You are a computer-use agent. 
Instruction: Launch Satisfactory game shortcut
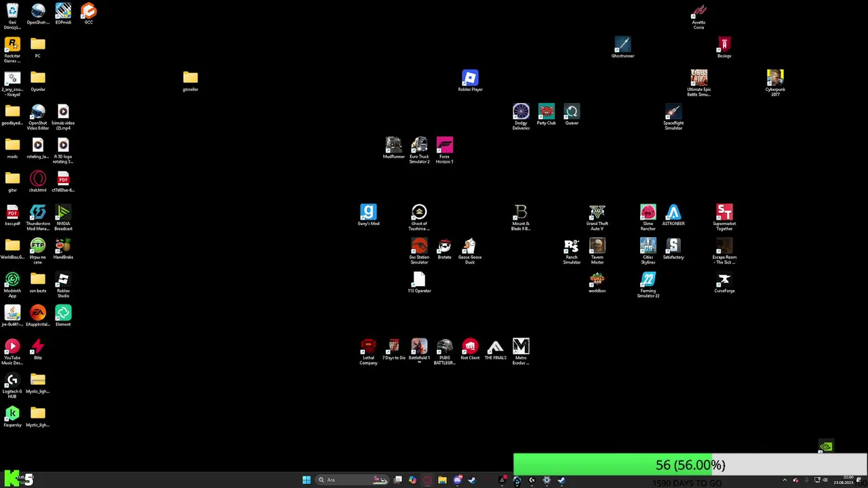[673, 249]
